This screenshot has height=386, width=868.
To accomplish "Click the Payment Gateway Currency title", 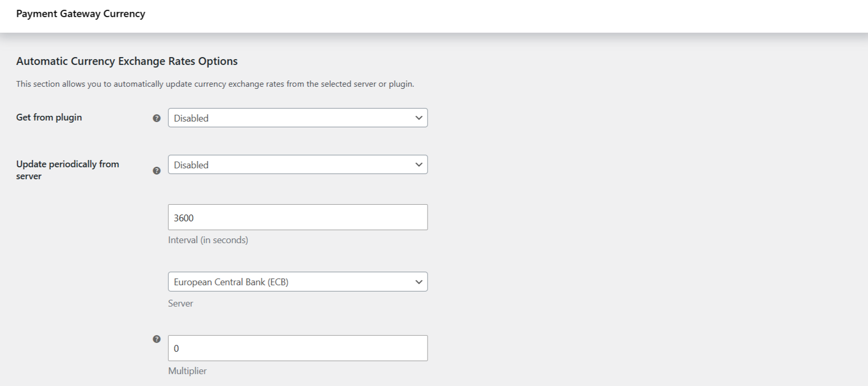I will point(81,14).
